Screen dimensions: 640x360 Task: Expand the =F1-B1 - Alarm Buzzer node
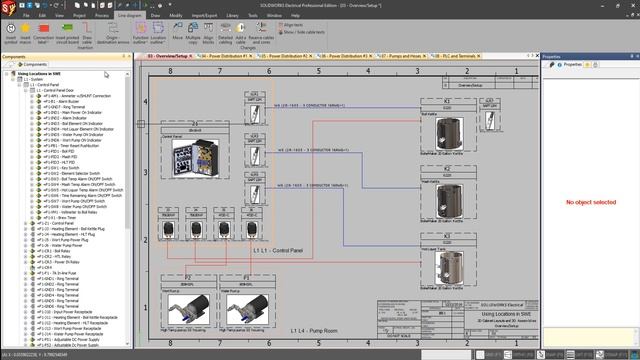coord(32,101)
